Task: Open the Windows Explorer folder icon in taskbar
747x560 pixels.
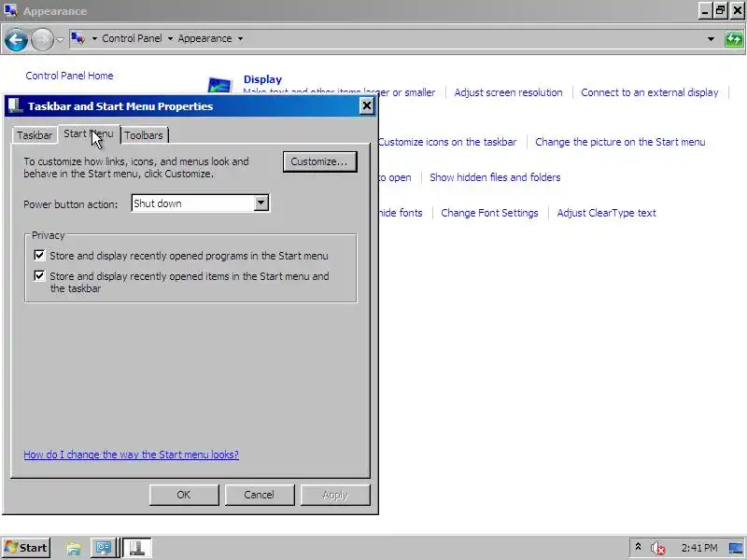Action: point(74,549)
